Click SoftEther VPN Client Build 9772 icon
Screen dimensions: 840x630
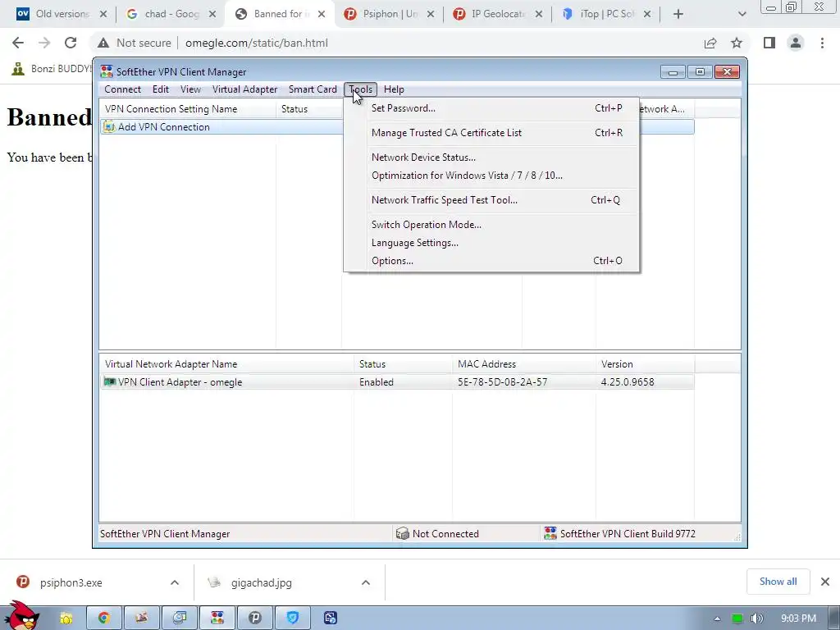550,533
